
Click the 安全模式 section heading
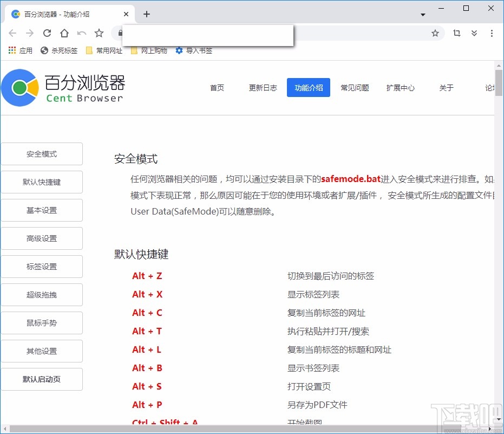coord(136,159)
